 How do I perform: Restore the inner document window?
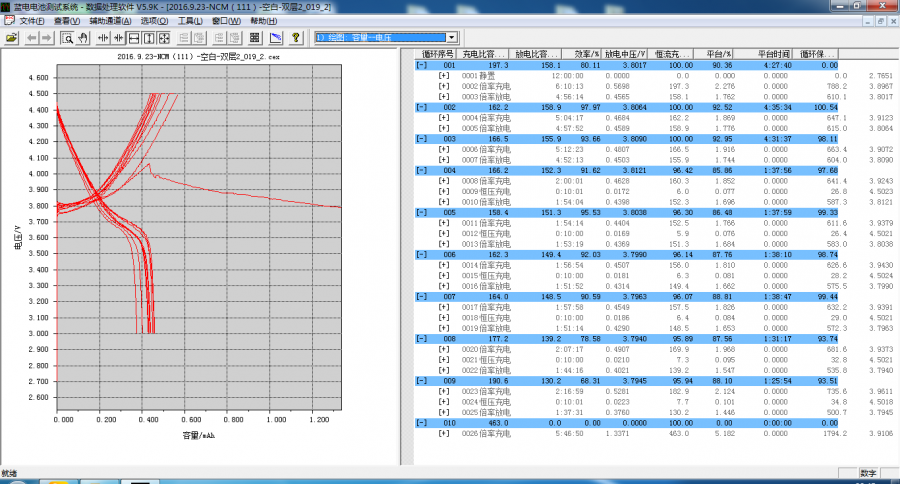(x=880, y=21)
